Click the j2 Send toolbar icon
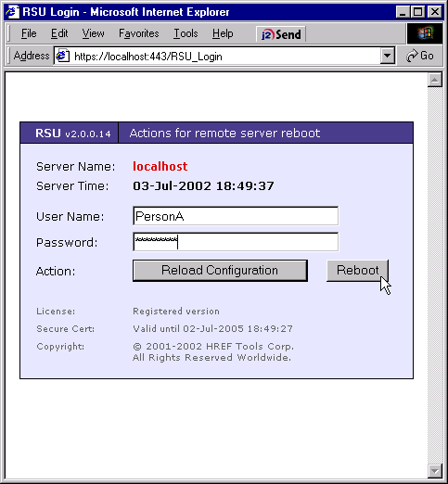Image resolution: width=448 pixels, height=484 pixels. pyautogui.click(x=281, y=34)
